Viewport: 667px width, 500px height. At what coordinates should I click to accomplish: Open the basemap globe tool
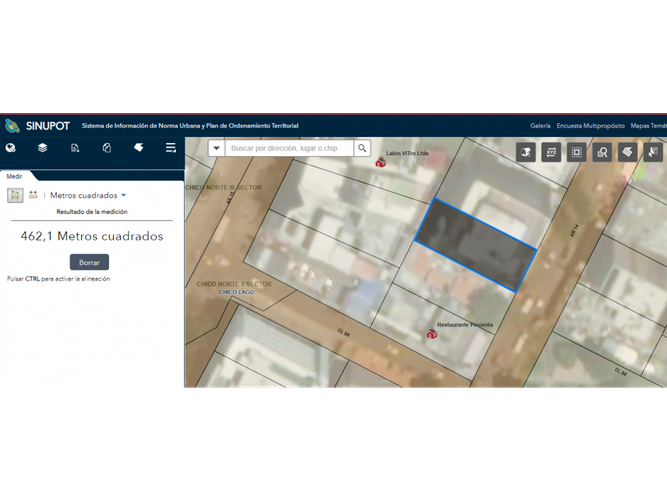point(11,148)
